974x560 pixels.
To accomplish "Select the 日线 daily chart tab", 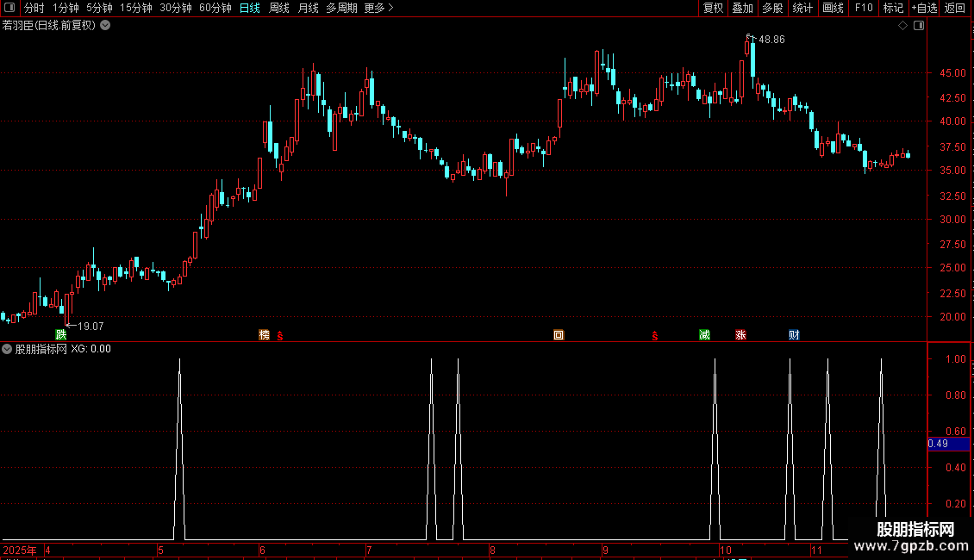I will click(250, 8).
